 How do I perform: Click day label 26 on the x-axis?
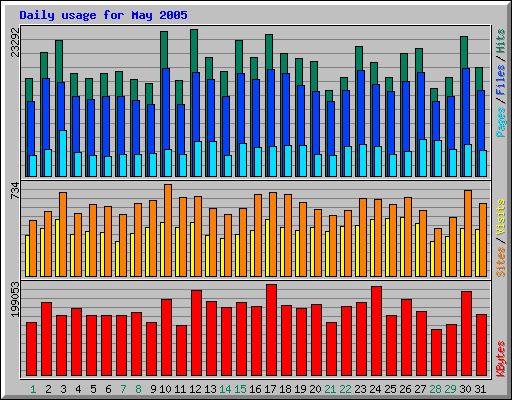[x=405, y=389]
